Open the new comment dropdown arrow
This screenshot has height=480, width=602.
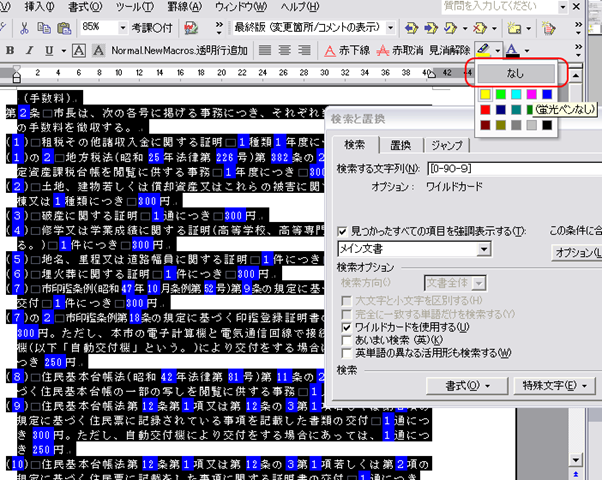pos(528,28)
